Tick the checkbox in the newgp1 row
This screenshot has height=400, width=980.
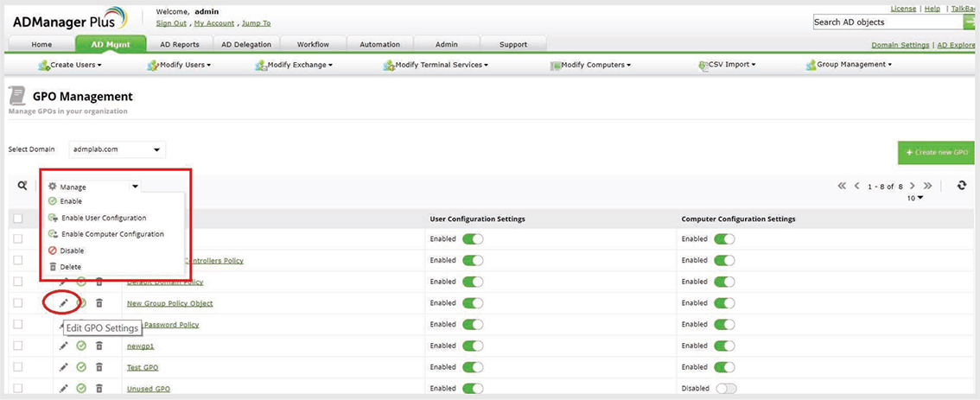click(x=18, y=345)
